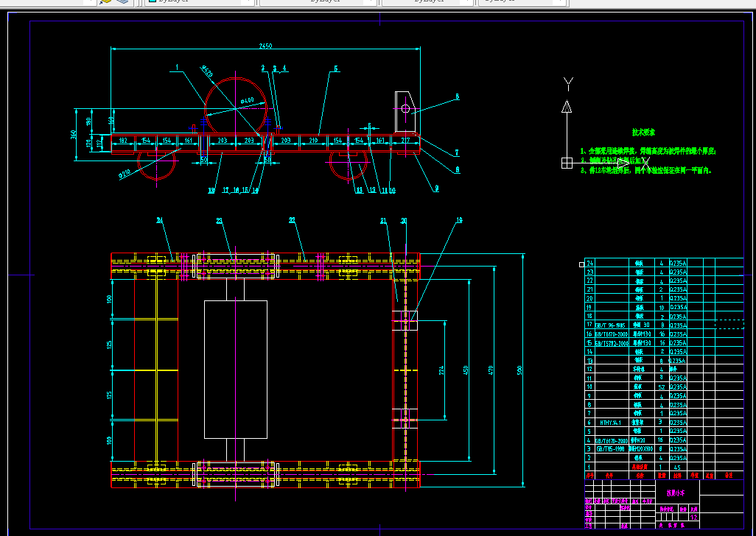Click the HTHY.14.1 cell in parts table

click(x=610, y=423)
